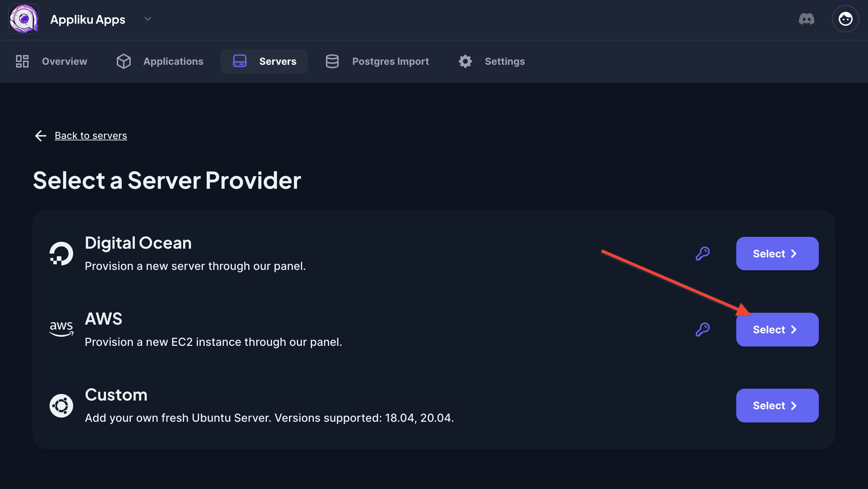This screenshot has height=489, width=868.
Task: Select the Custom Ubuntu server option
Action: click(777, 405)
